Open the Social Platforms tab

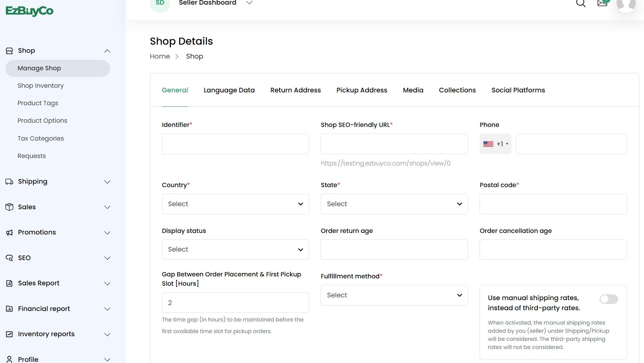518,90
